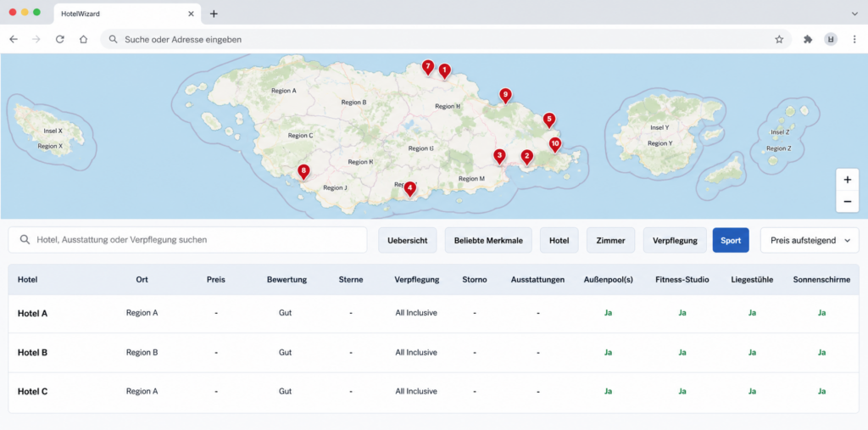Click the Fitness-Studio column header

coord(682,280)
